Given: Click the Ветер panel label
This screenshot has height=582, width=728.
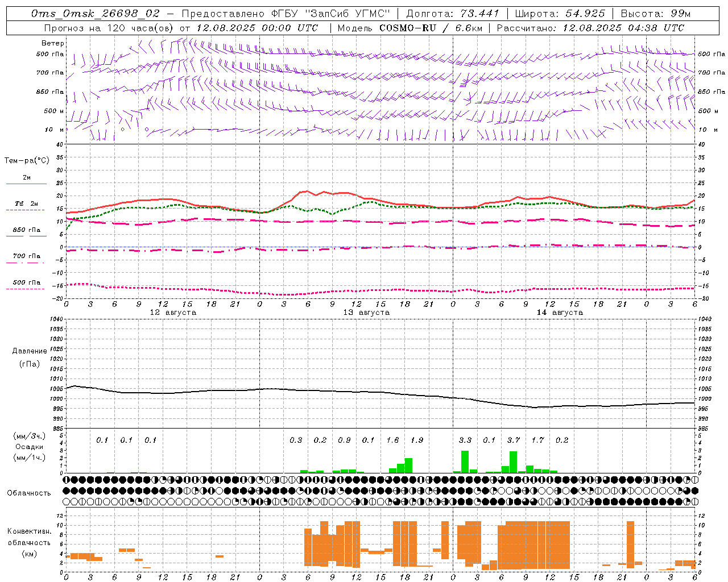Looking at the screenshot, I should [52, 43].
